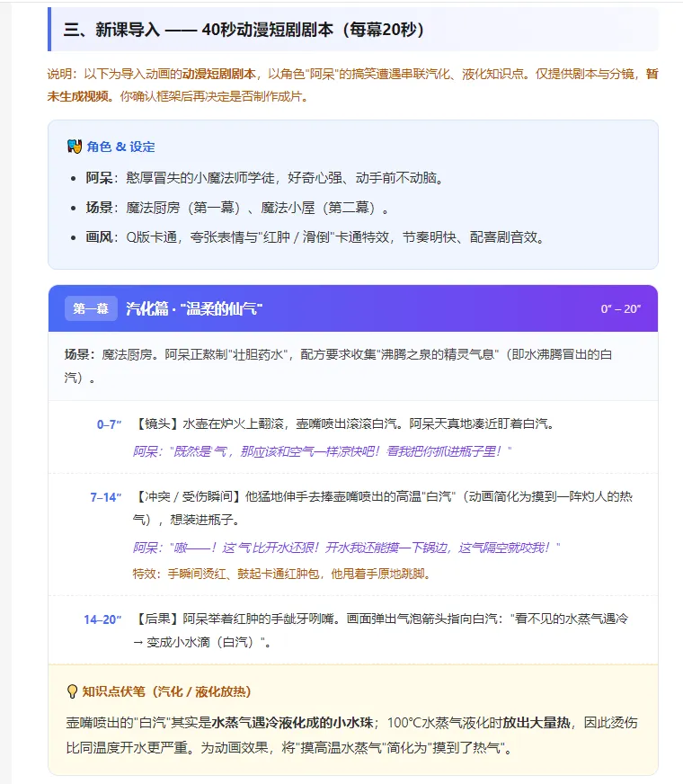Screen dimensions: 683x784
Task: Click the 【后果】阿呆举着红肿的手 line
Action: tap(380, 630)
